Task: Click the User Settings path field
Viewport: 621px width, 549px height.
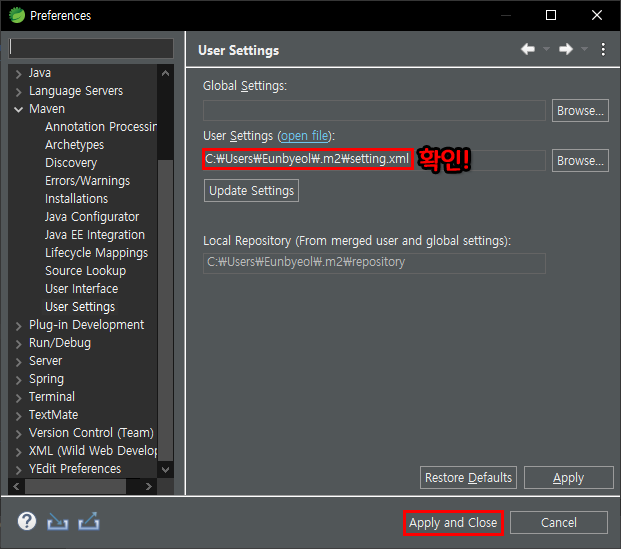Action: coord(374,159)
